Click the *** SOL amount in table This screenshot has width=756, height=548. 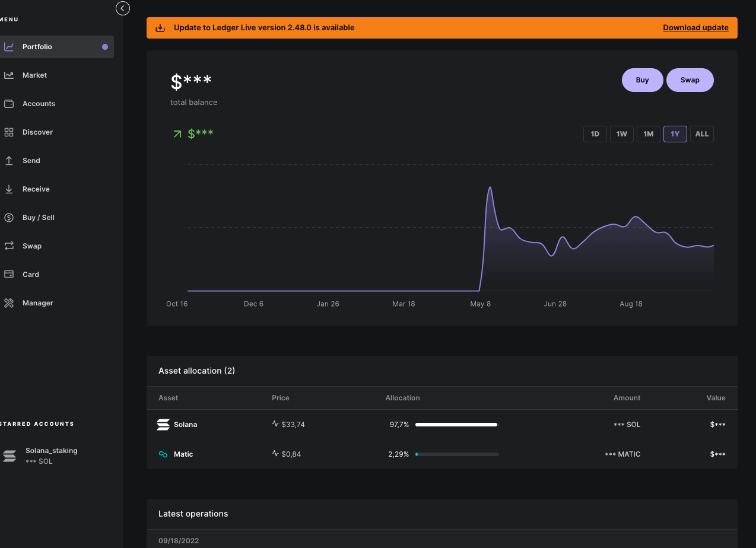[x=627, y=425]
